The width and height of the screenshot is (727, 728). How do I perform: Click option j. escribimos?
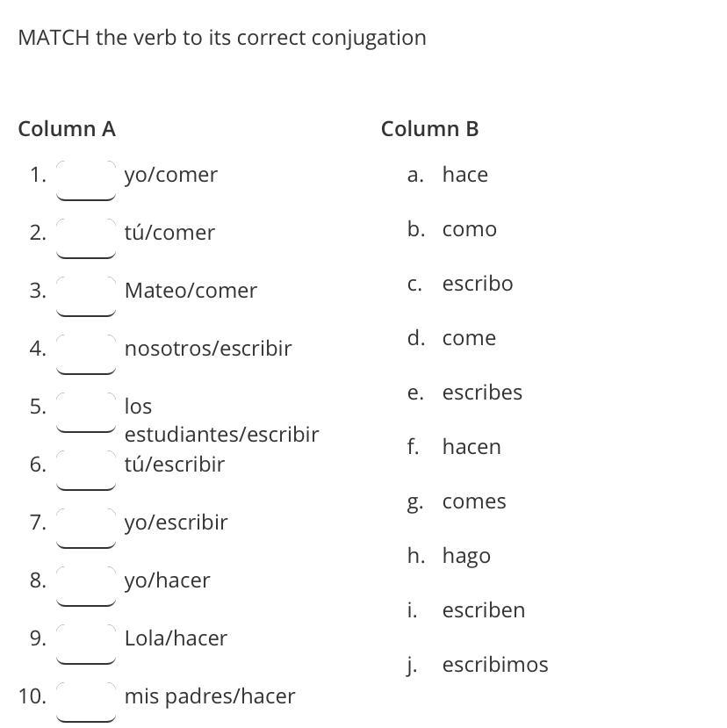point(495,665)
